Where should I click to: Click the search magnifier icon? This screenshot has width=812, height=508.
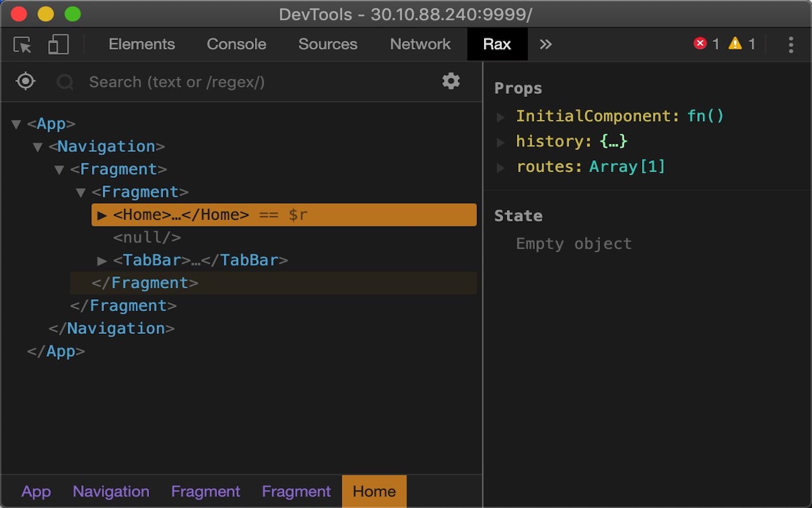click(64, 81)
